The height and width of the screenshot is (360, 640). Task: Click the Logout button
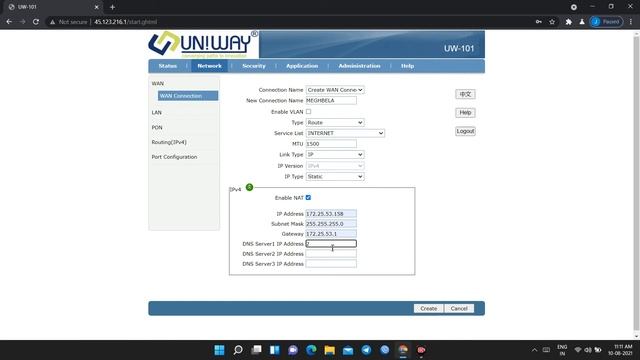click(465, 131)
